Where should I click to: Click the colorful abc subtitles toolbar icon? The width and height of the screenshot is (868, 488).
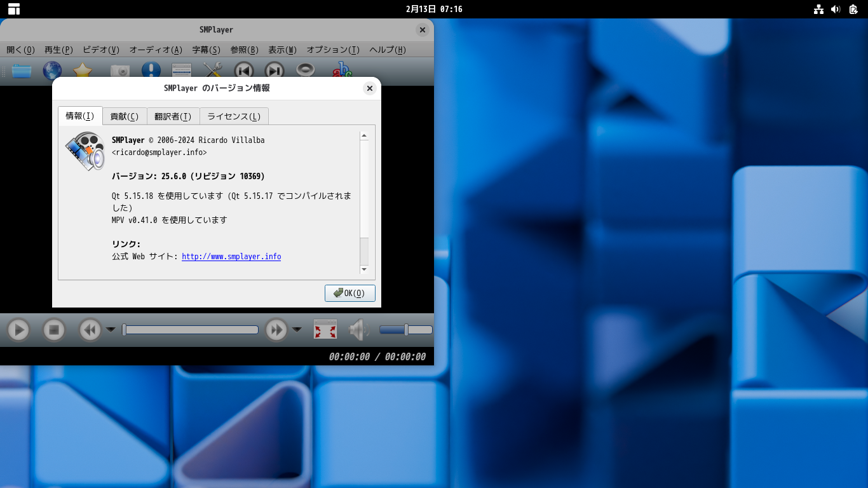pos(342,71)
